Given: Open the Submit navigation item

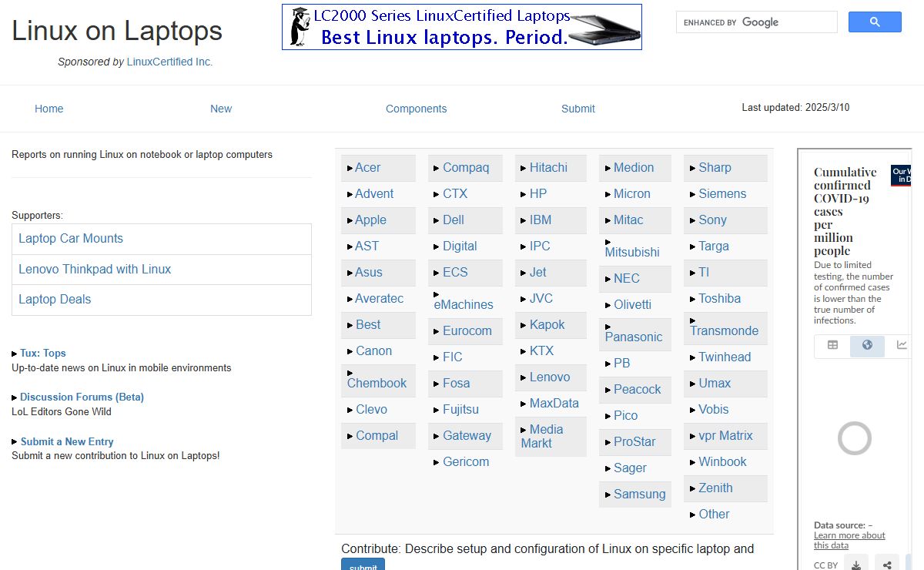Looking at the screenshot, I should tap(578, 109).
